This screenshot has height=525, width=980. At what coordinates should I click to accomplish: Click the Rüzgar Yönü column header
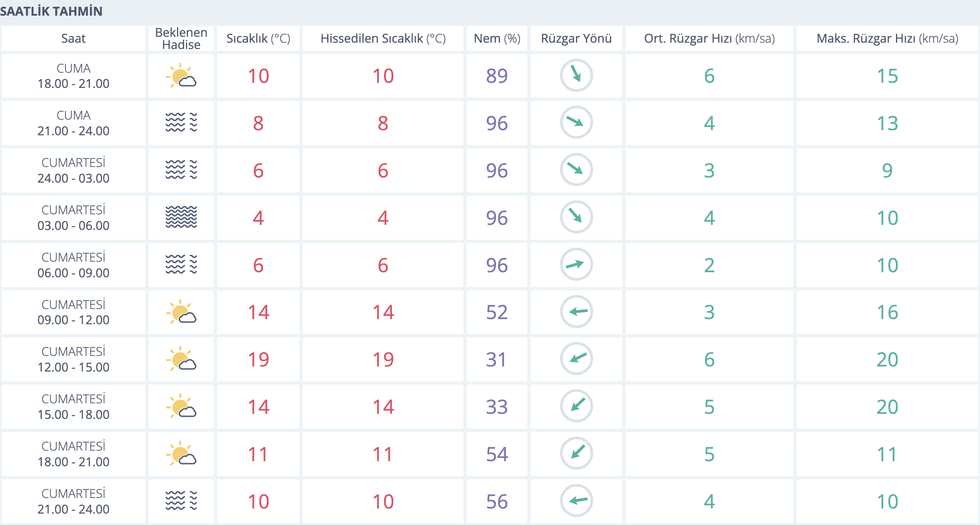(577, 38)
